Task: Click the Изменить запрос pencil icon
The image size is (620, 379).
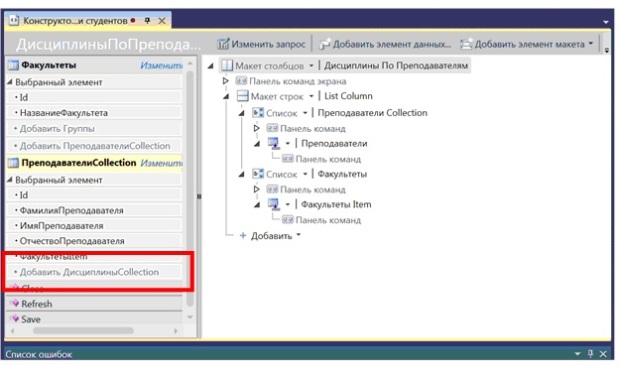Action: point(223,44)
